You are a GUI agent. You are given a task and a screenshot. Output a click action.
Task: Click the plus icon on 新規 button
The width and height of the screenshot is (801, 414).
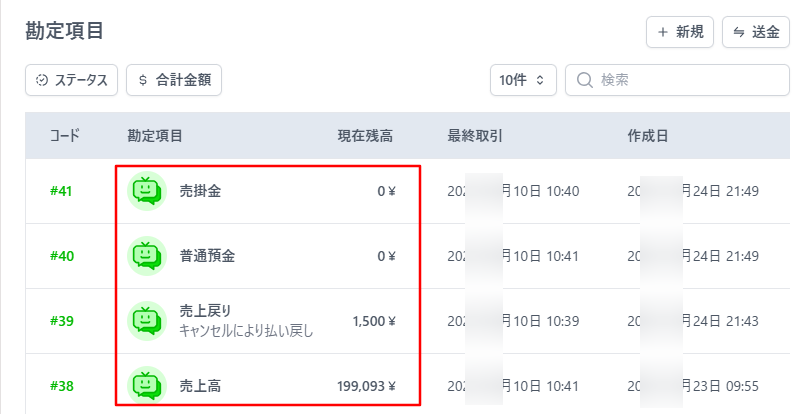click(662, 32)
